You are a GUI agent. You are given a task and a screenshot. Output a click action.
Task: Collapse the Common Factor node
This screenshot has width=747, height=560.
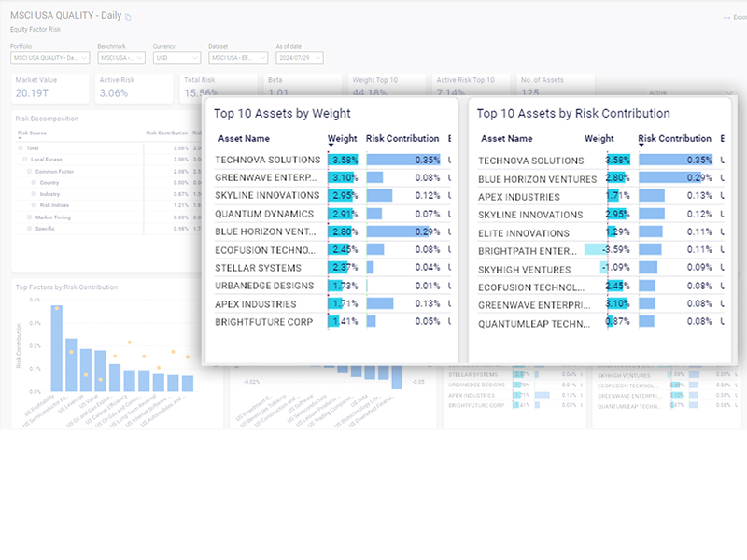click(29, 172)
